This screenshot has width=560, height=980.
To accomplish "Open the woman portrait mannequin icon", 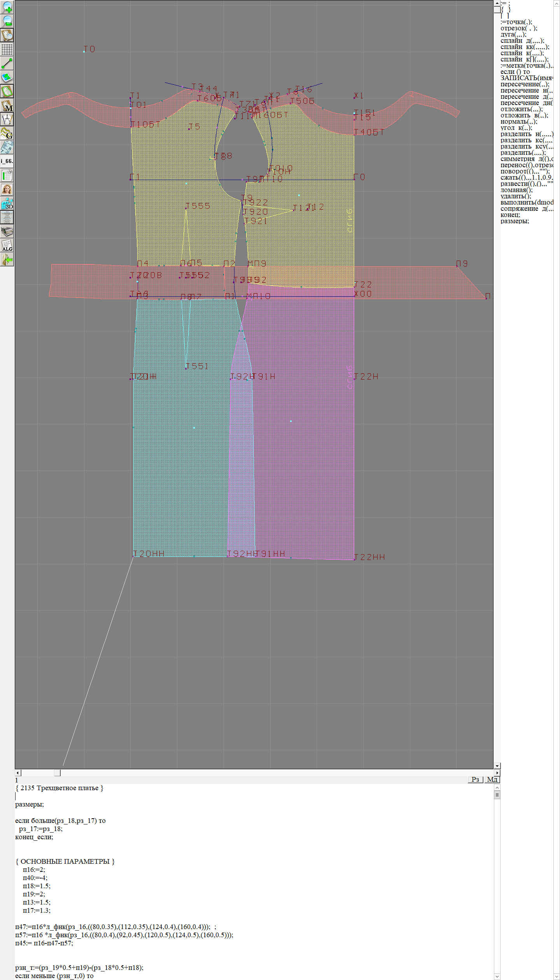I will 7,189.
